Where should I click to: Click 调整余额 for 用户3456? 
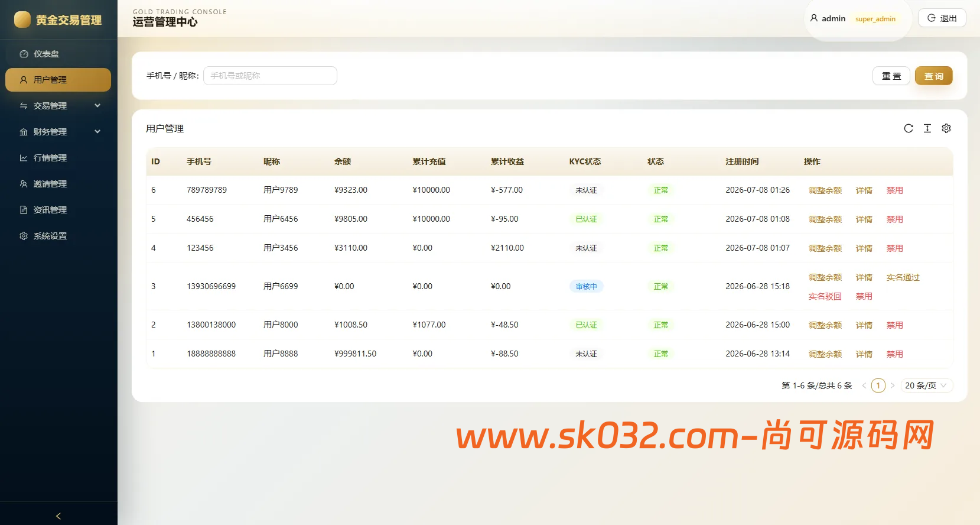[x=825, y=248]
